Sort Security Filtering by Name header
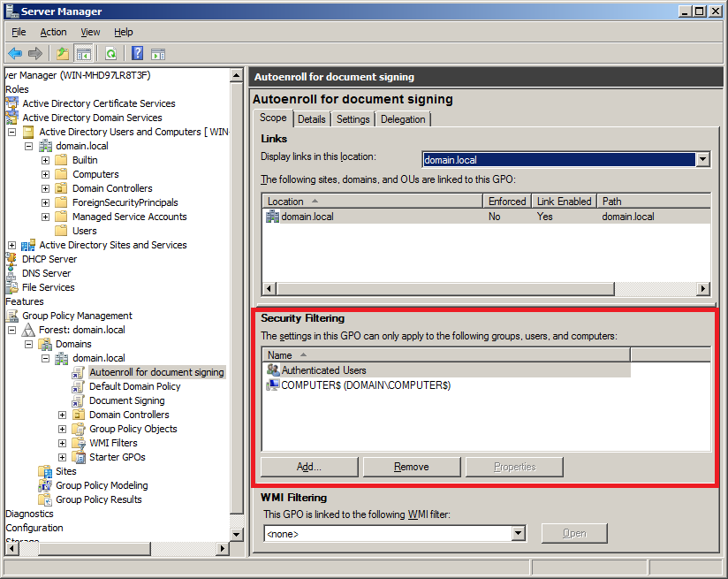The width and height of the screenshot is (728, 579). click(445, 355)
